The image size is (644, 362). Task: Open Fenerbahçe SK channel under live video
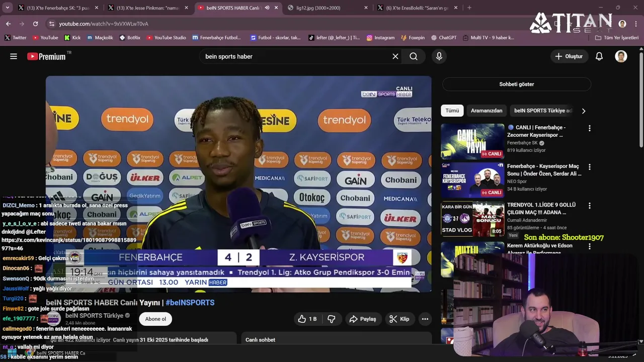523,143
